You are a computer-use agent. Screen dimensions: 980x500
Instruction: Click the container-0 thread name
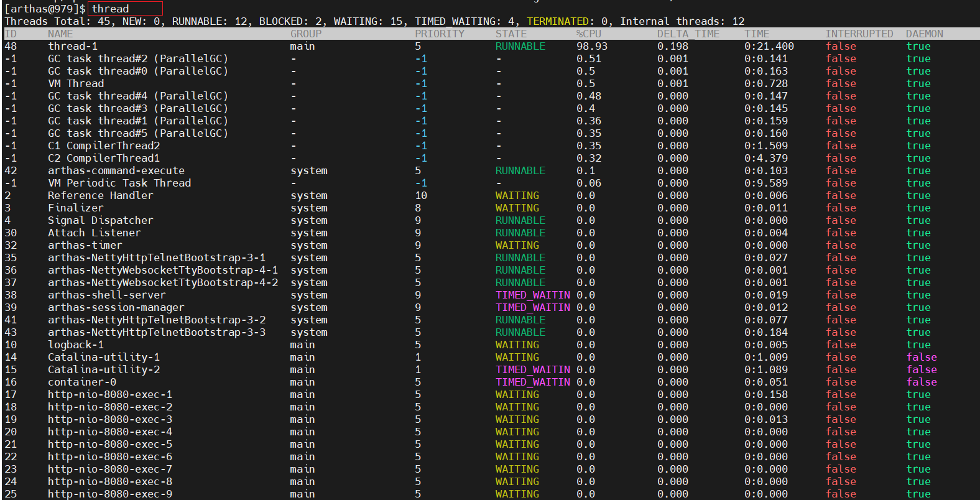[x=82, y=382]
